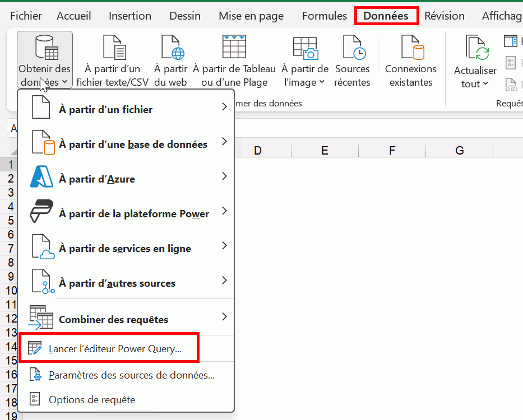Expand the À partir d'un fichier submenu chevron
The width and height of the screenshot is (523, 420).
[224, 107]
